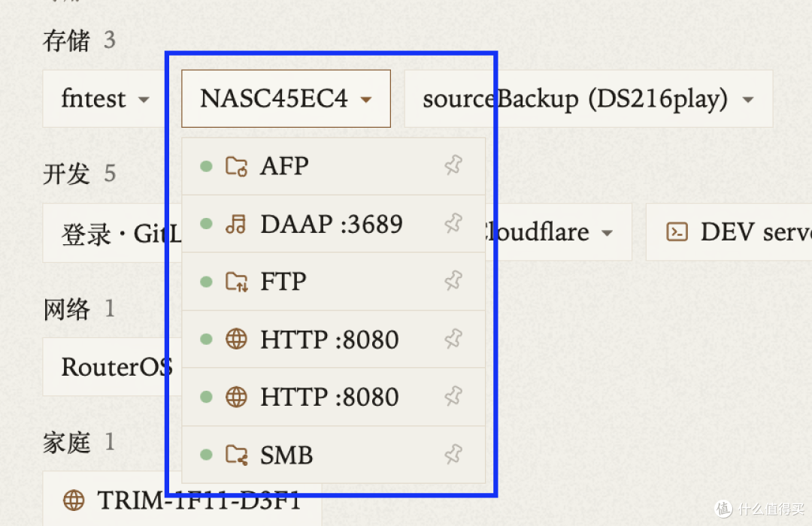Open the HTTP :8080 entry just above SMB
Image resolution: width=812 pixels, height=526 pixels.
tap(334, 397)
